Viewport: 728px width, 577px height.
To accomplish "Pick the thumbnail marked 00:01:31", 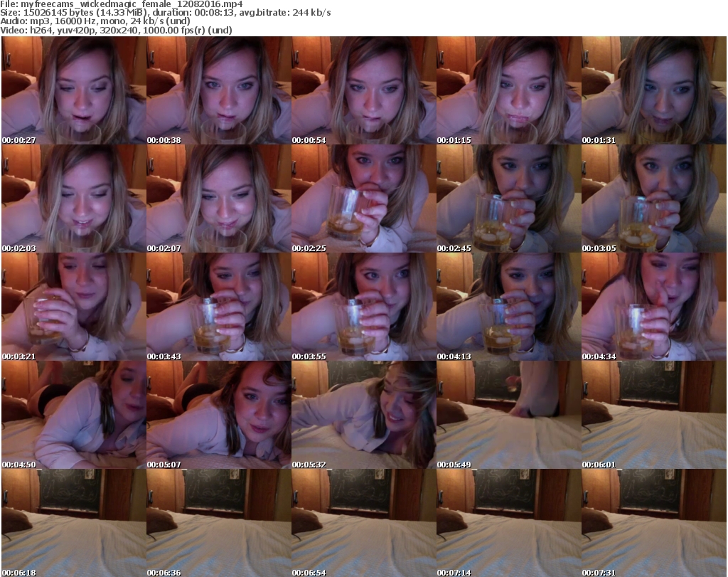I will click(654, 90).
